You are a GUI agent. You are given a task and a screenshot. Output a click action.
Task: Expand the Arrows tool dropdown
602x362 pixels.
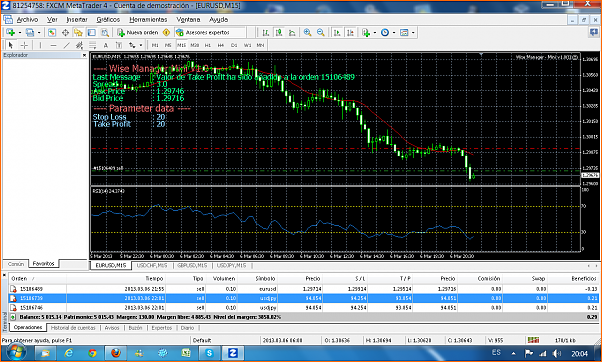141,45
